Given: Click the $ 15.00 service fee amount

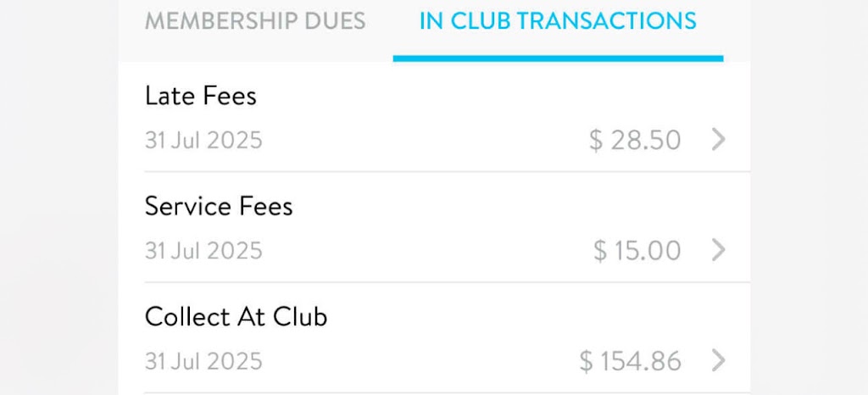Looking at the screenshot, I should [637, 251].
